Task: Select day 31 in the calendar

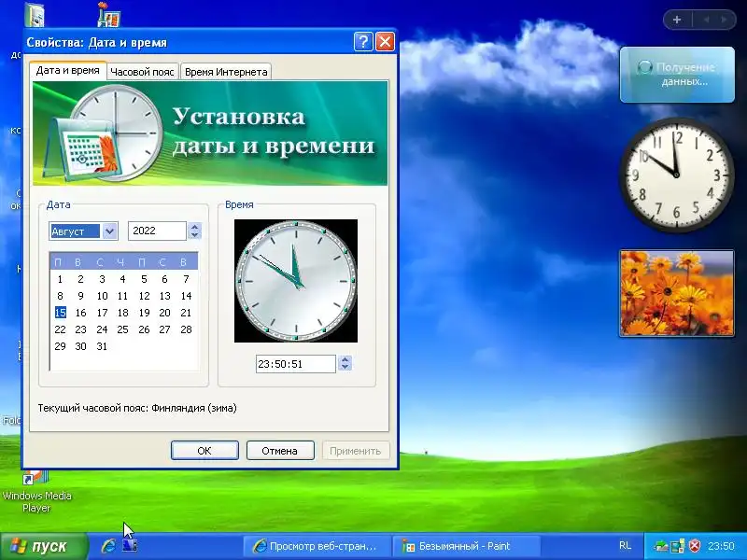Action: point(102,346)
